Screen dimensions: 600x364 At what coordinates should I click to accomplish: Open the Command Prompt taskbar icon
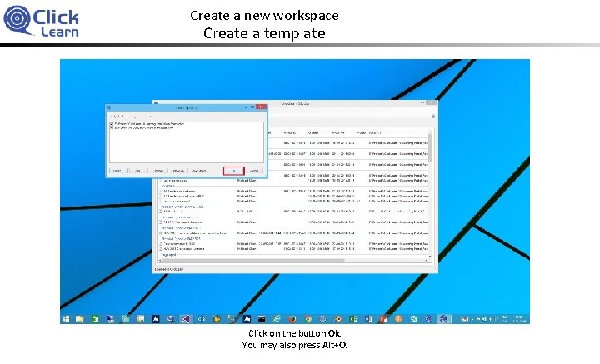(262, 319)
